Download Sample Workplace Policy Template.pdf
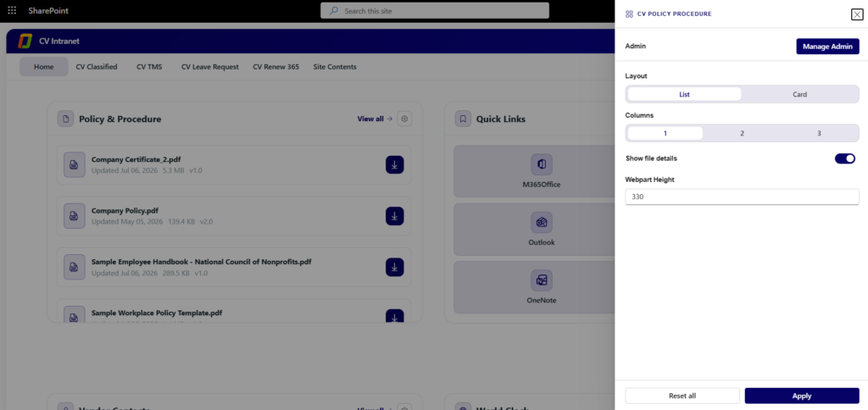 coord(395,317)
